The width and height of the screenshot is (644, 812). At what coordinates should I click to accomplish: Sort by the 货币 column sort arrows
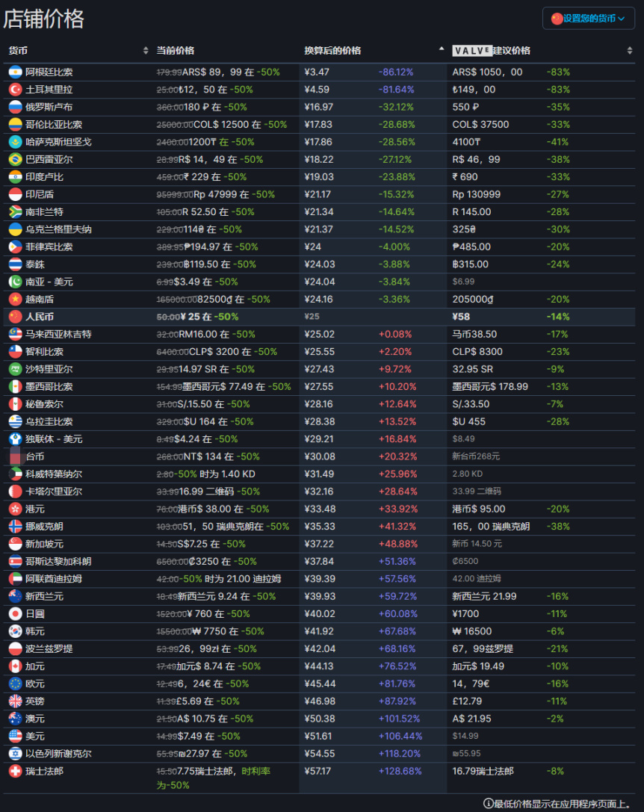point(146,51)
